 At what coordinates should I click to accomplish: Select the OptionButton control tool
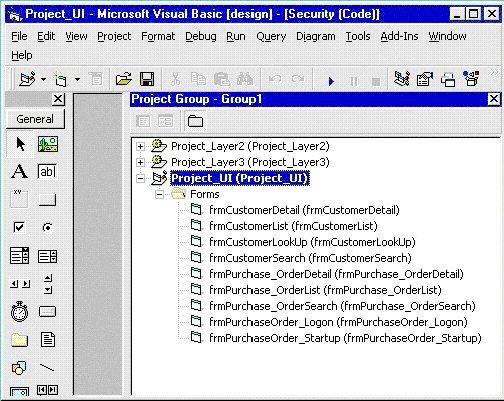coord(47,227)
